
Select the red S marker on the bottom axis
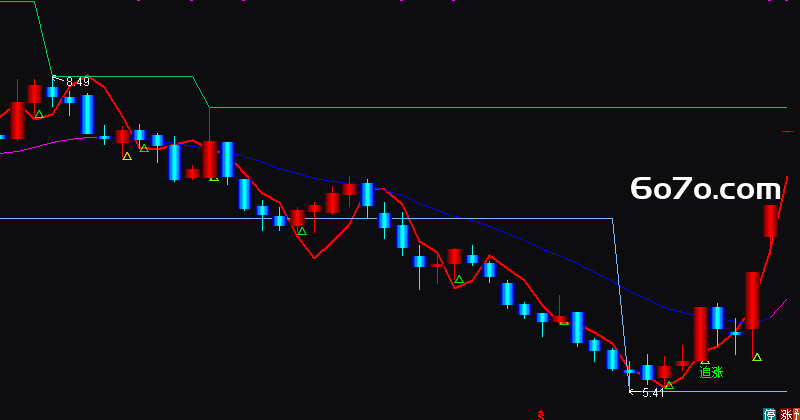point(541,415)
